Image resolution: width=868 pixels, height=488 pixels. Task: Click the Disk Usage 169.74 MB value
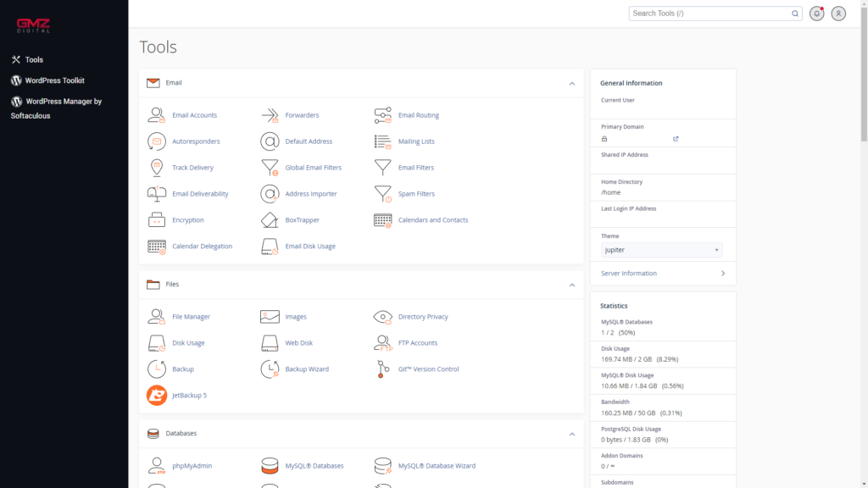pyautogui.click(x=639, y=359)
